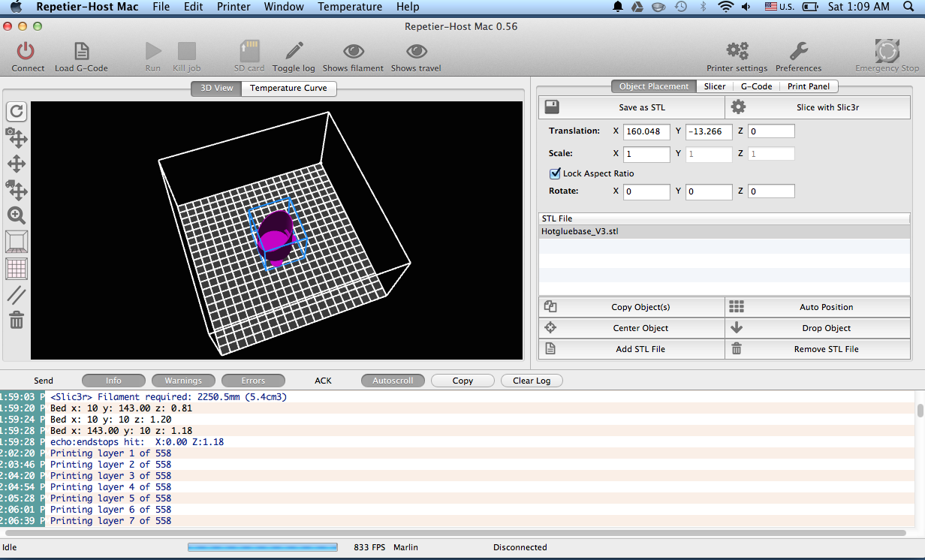Open the Apple menu

tap(17, 7)
